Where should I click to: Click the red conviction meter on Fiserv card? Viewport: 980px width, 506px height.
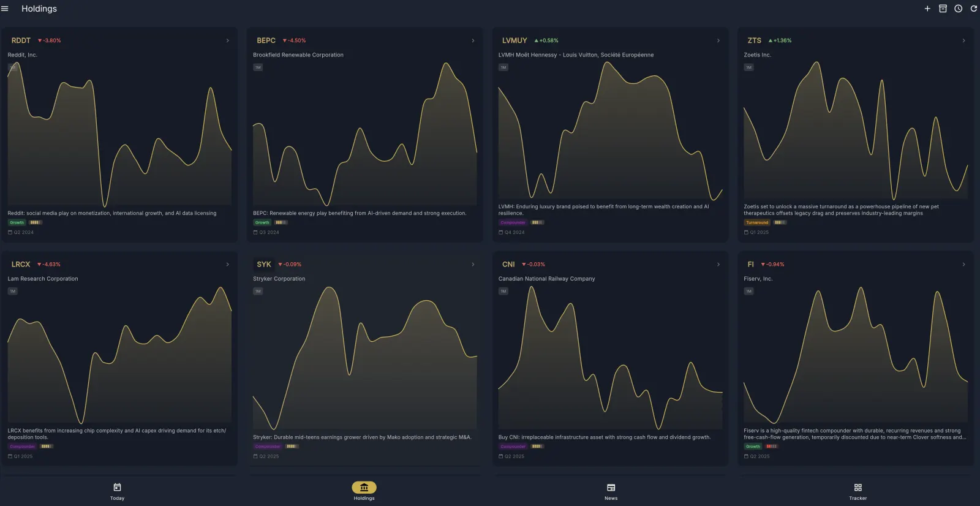[x=771, y=446]
